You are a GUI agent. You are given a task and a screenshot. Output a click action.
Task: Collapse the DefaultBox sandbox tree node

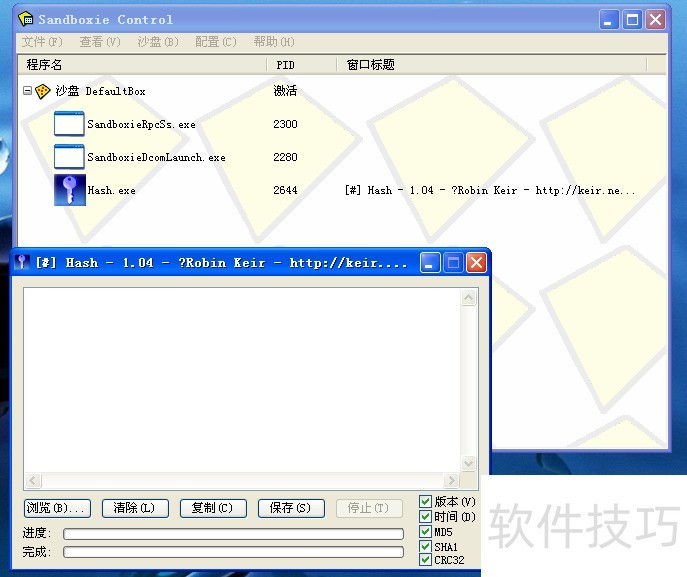click(x=27, y=91)
